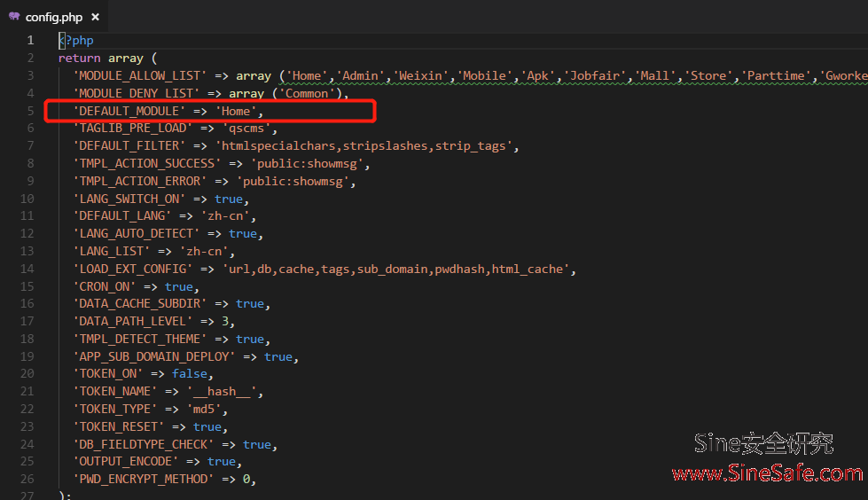Viewport: 868px width, 500px height.
Task: Click 'MODULE_ALLOW_LIST' key
Action: pos(140,76)
